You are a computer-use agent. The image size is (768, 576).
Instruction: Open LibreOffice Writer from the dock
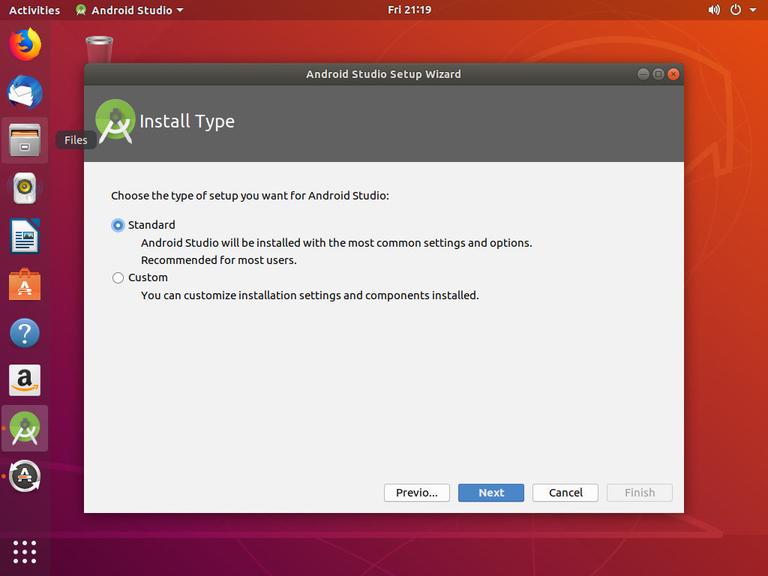25,236
